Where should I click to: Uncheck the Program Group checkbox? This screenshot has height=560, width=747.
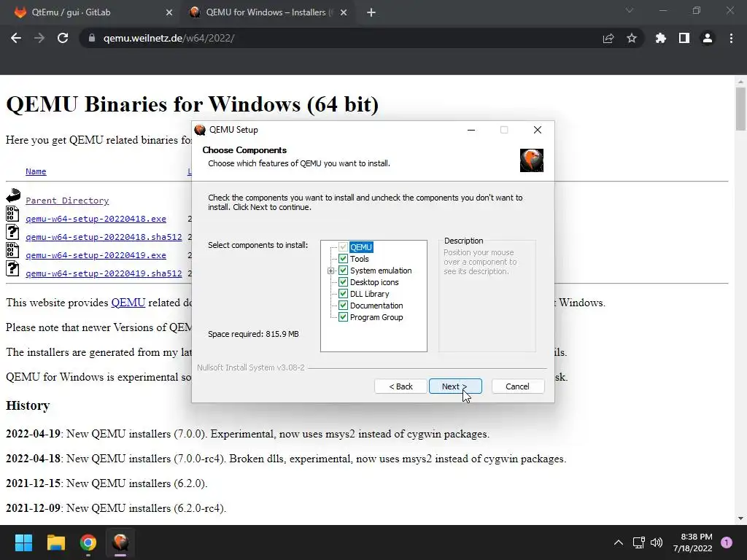click(343, 317)
